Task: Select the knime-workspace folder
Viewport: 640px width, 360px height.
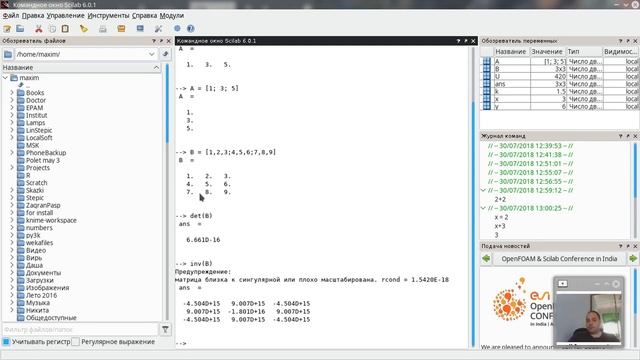Action: click(x=51, y=220)
